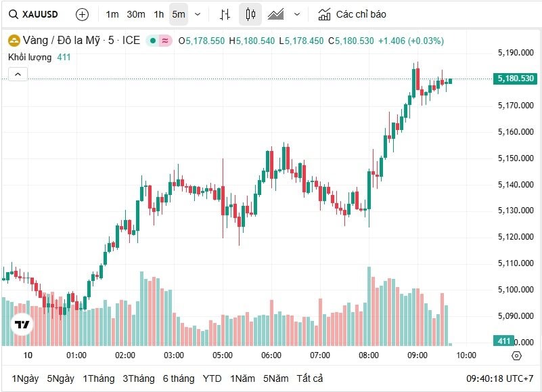542x392 pixels.
Task: Click the 5,180.530 current price label
Action: (x=516, y=79)
